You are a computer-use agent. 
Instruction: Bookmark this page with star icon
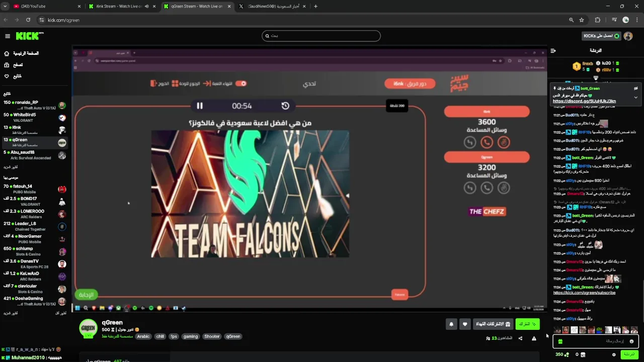(582, 20)
